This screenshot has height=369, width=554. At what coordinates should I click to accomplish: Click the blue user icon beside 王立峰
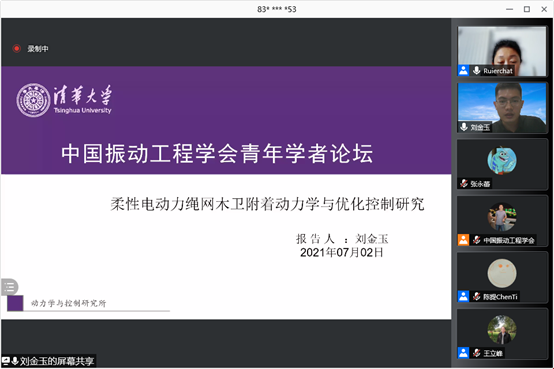(464, 353)
